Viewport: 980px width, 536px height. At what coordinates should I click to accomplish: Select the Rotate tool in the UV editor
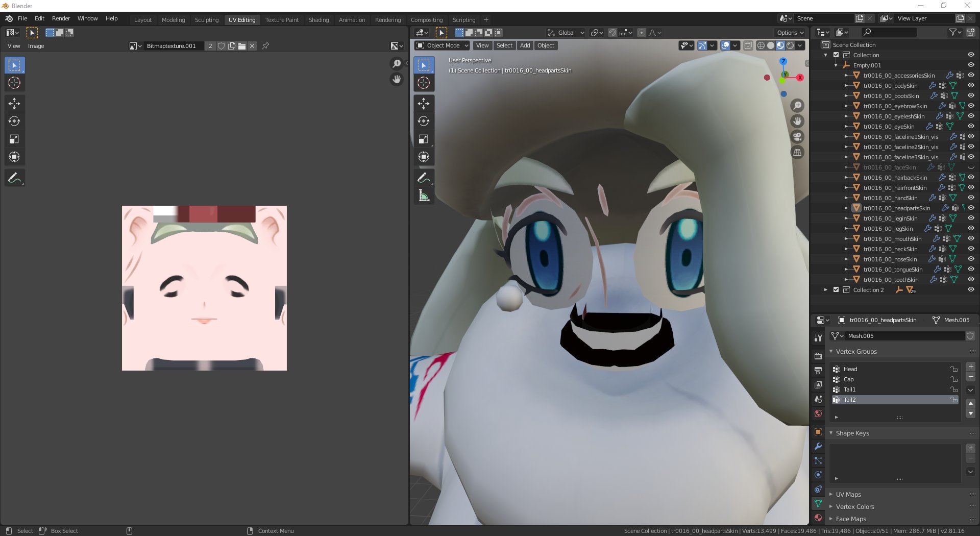(14, 121)
